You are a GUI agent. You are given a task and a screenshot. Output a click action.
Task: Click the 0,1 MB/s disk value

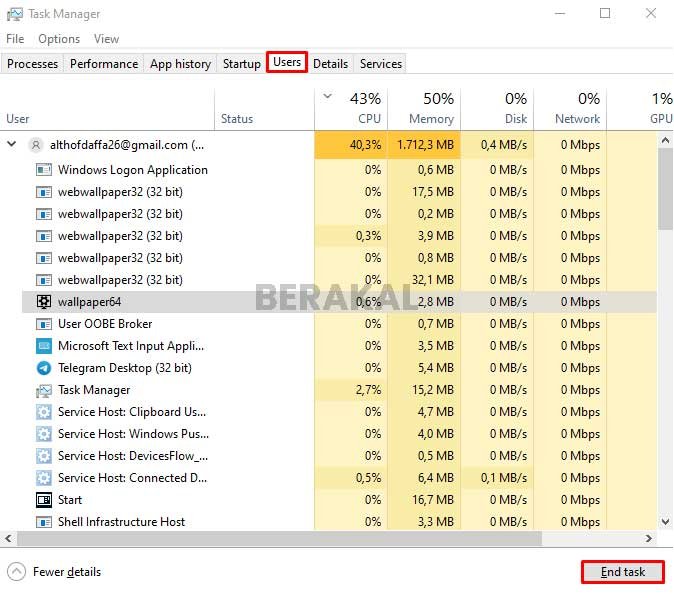(x=503, y=478)
